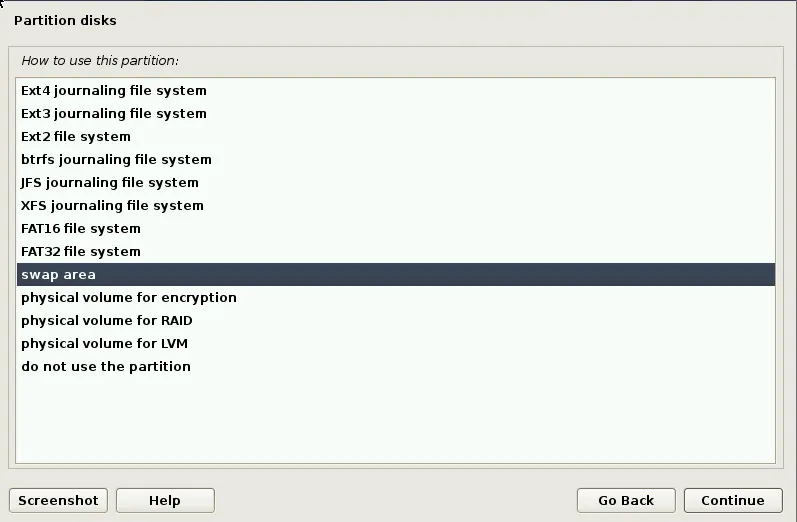Select btrfs journaling file system
The height and width of the screenshot is (522, 797).
(395, 160)
